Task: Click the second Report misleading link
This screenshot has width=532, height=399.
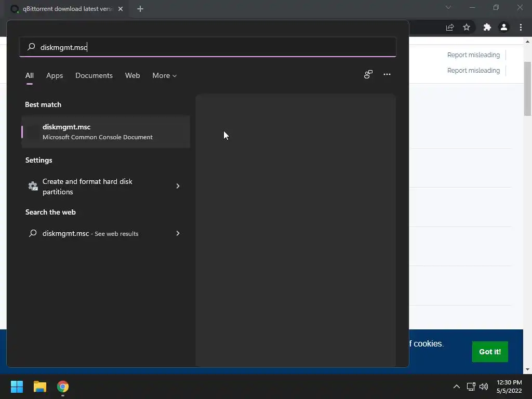Action: [473, 71]
